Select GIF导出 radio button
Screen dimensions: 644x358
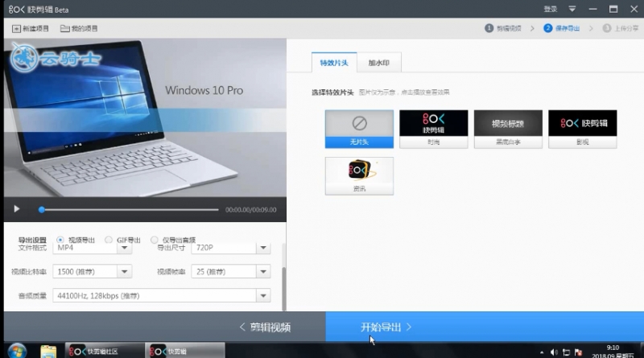pos(109,240)
